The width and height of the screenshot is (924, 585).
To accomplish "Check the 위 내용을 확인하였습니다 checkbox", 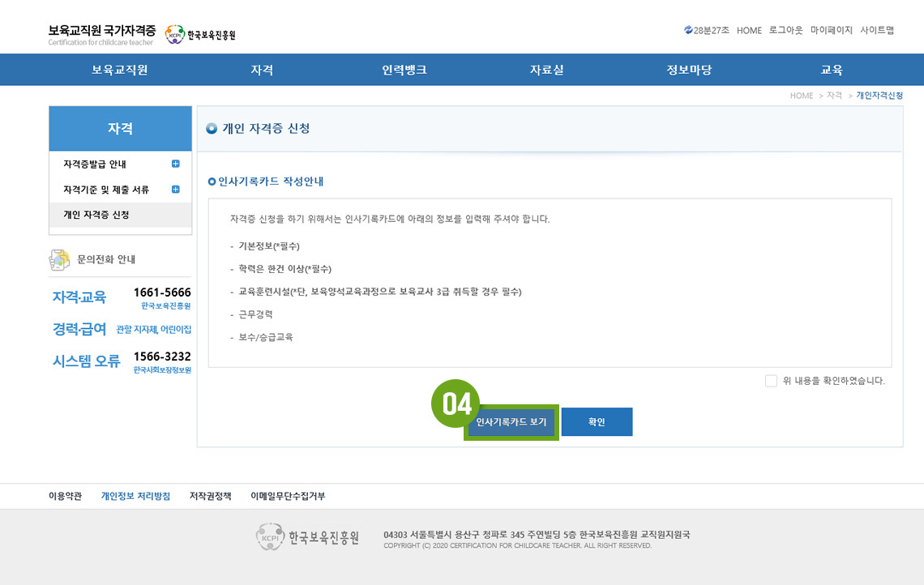I will [x=771, y=381].
